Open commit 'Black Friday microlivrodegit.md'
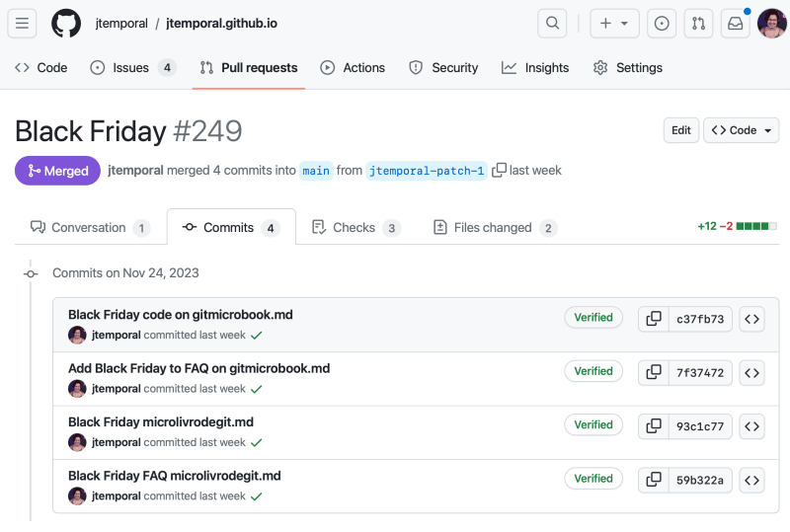This screenshot has height=532, width=790. point(161,422)
